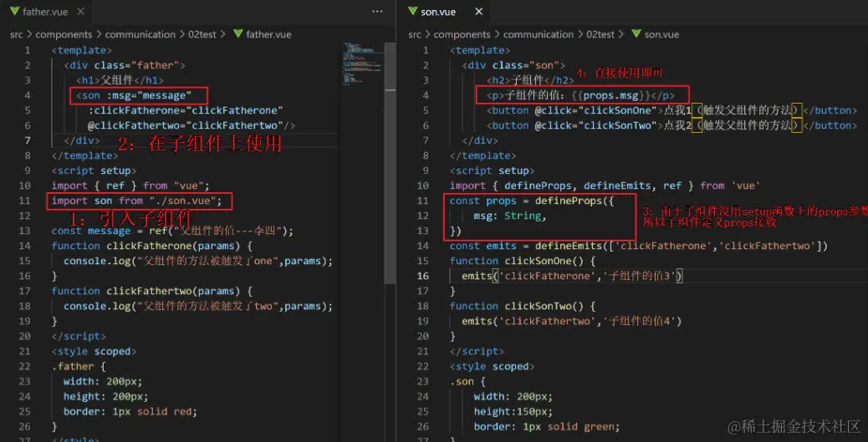Click 'function clickFathertwo(params) {' line
Viewport: 868px width, 442px height.
[x=152, y=291]
